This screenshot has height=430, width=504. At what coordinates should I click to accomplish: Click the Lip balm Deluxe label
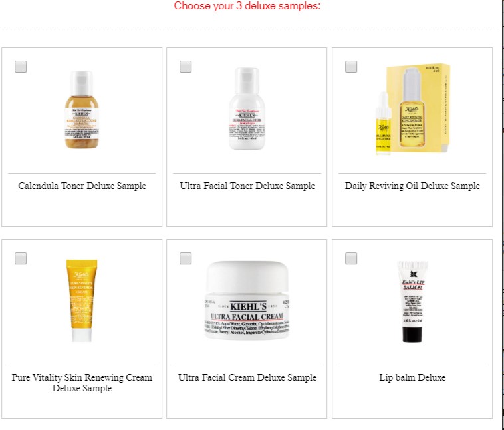coord(412,377)
